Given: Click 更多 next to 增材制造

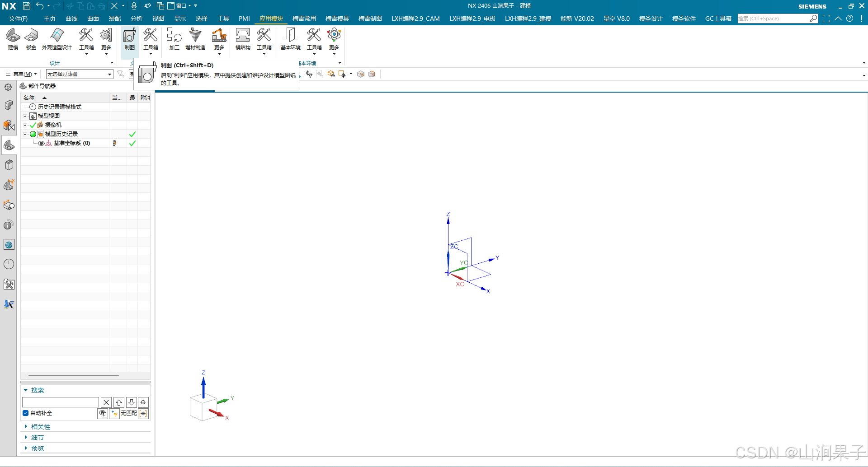Looking at the screenshot, I should 219,41.
